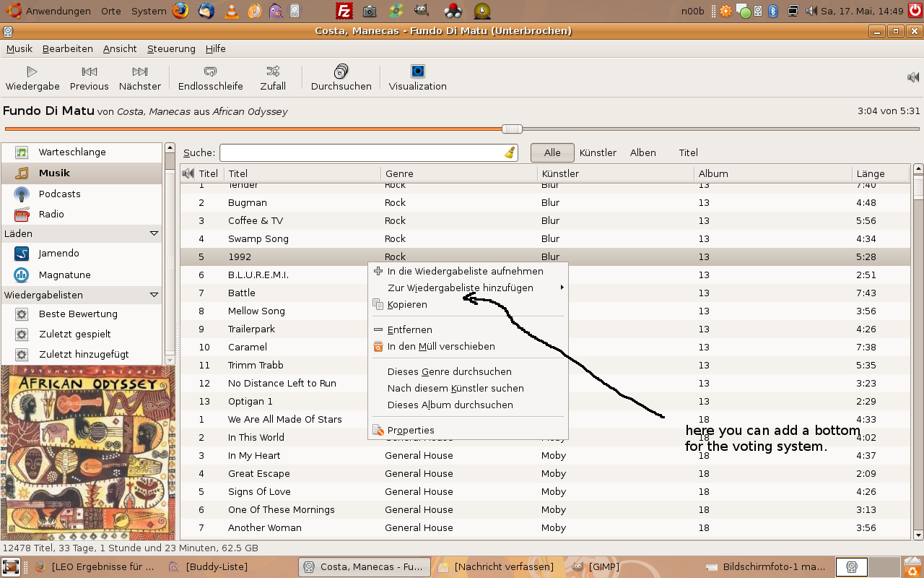Choose In den Müll verschieben
924x578 pixels.
(x=468, y=347)
